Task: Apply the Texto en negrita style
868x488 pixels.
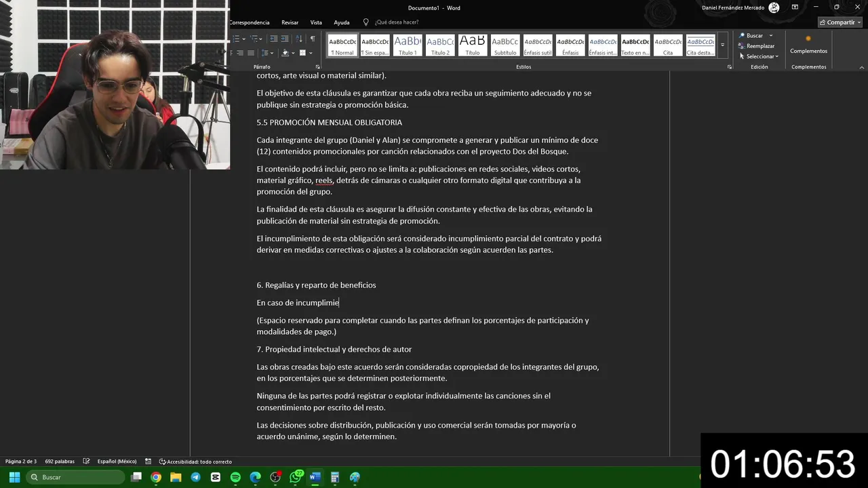Action: (635, 45)
